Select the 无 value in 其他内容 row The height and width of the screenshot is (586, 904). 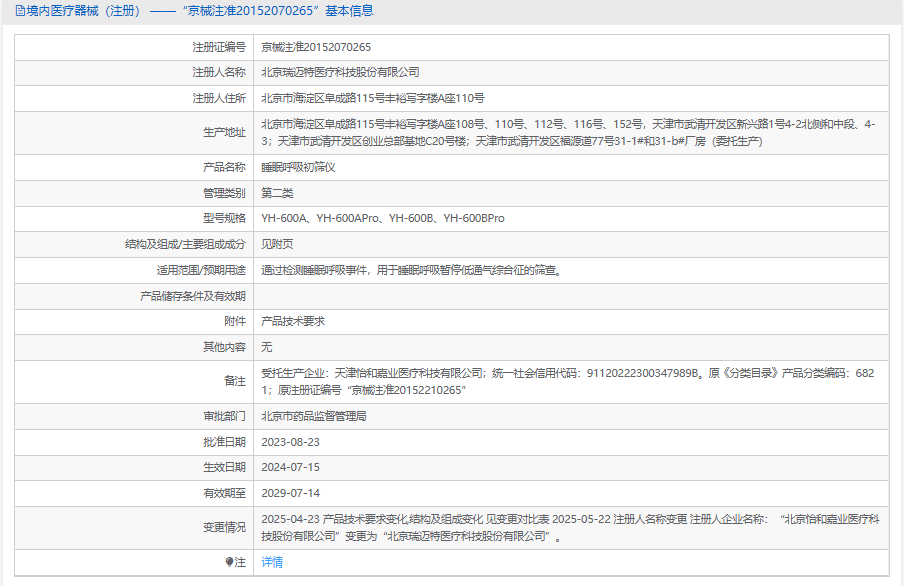(266, 347)
